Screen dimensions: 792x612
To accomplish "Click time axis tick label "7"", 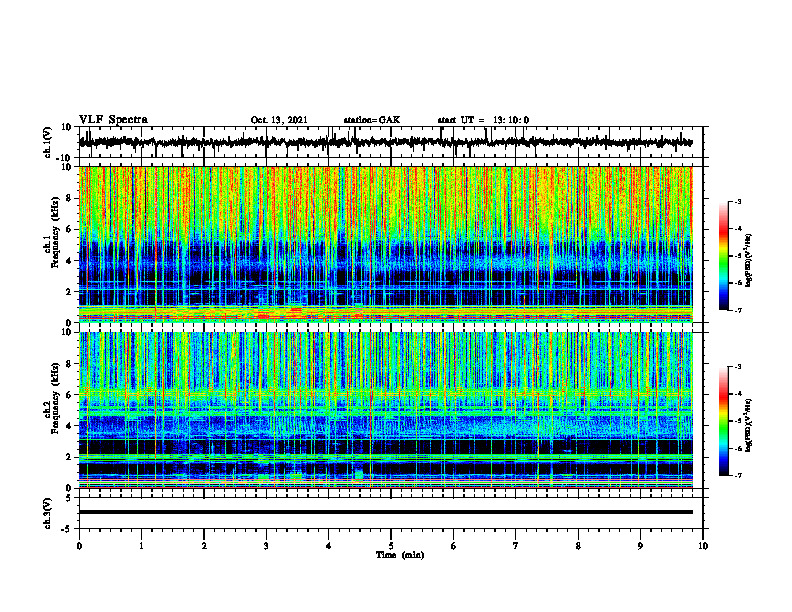I will pyautogui.click(x=516, y=546).
